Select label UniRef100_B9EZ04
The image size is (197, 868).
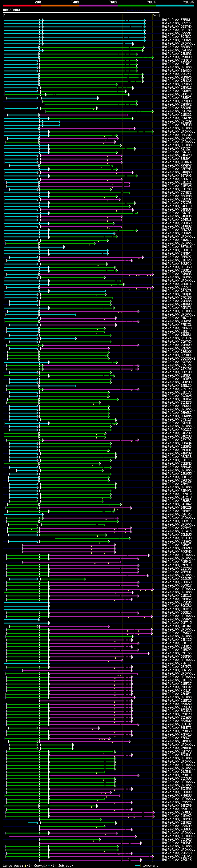pos(177,111)
